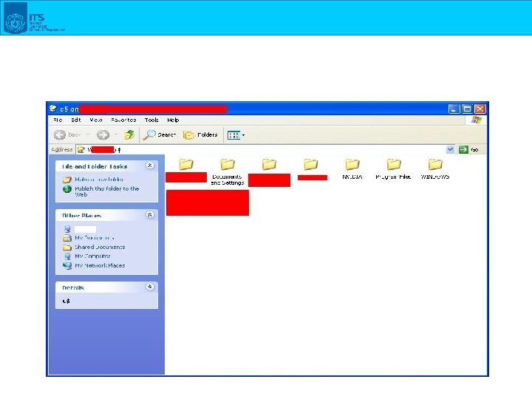This screenshot has width=532, height=399.
Task: Open My Documents in Other Places
Action: (x=95, y=237)
